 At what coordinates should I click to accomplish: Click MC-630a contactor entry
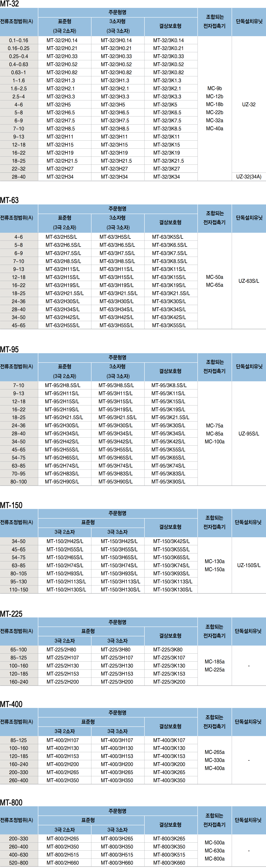215,851
